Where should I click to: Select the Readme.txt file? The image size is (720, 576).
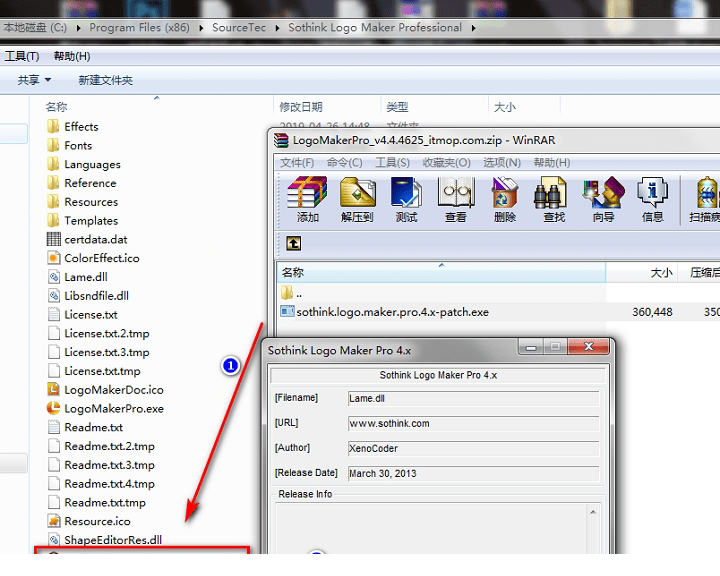click(85, 427)
